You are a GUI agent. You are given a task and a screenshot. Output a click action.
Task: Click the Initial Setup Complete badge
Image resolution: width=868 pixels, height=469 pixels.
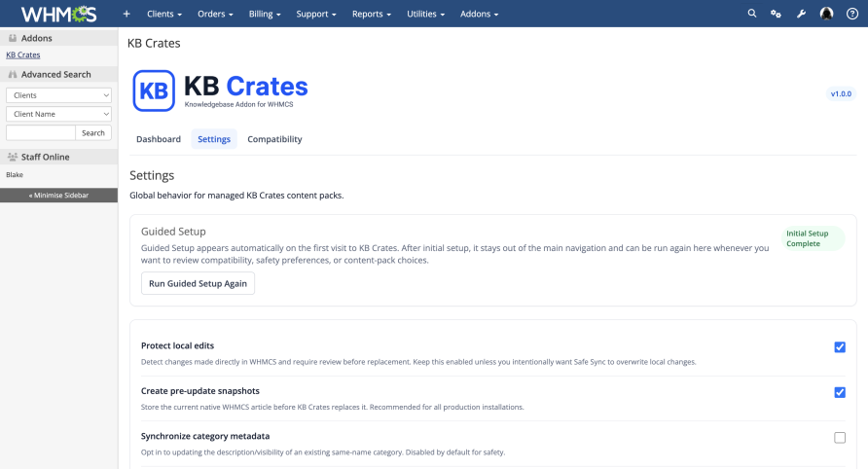[813, 238]
